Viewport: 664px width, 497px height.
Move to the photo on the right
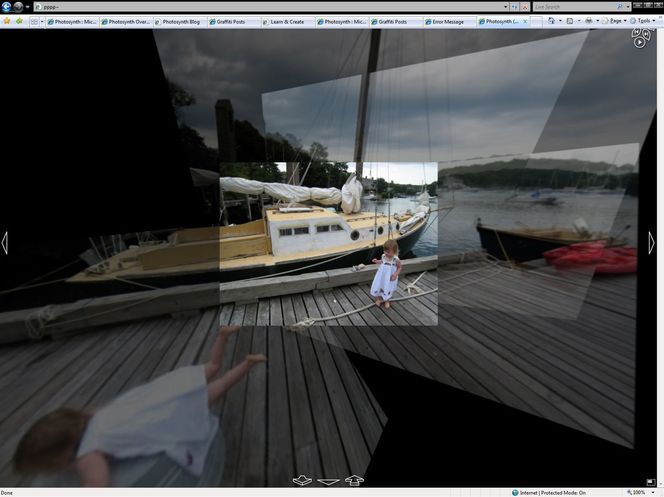point(651,243)
